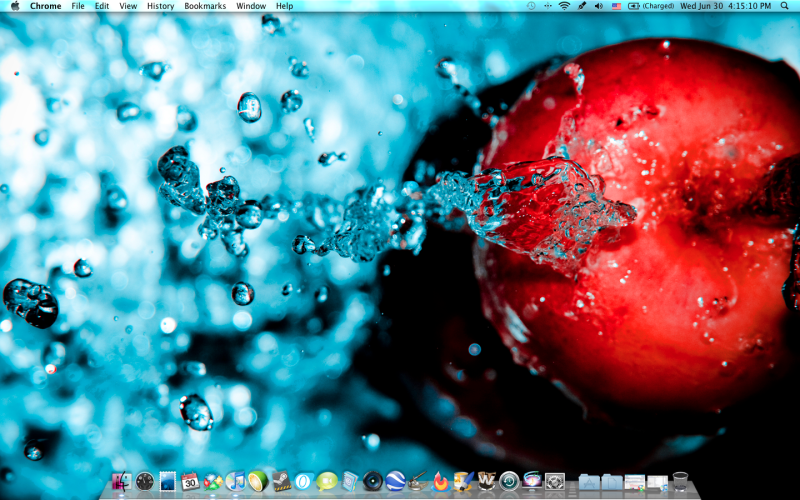Restore the minimized iTunes window thumbnail

coord(657,483)
